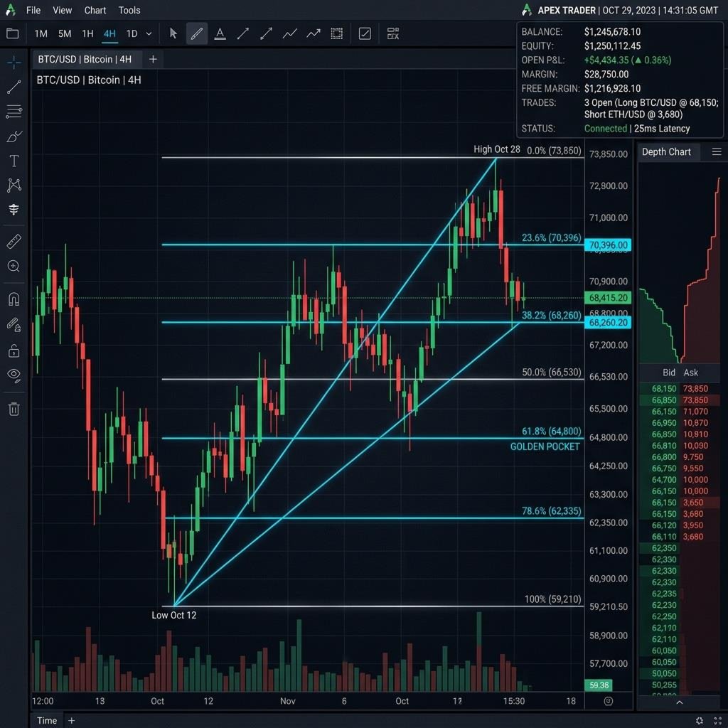Switch to the 1M timeframe
Viewport: 728px width, 728px height.
click(x=41, y=34)
